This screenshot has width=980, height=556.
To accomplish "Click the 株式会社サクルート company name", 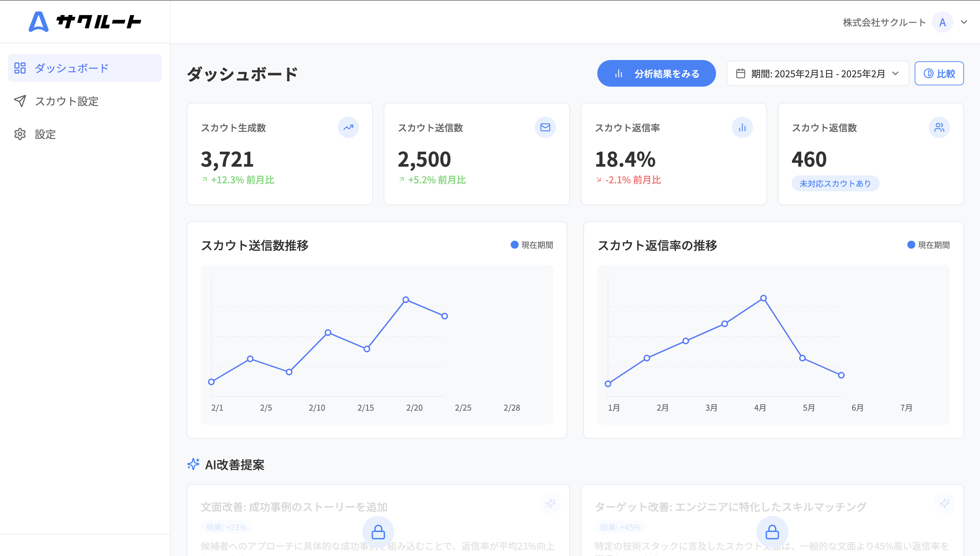I will point(884,22).
